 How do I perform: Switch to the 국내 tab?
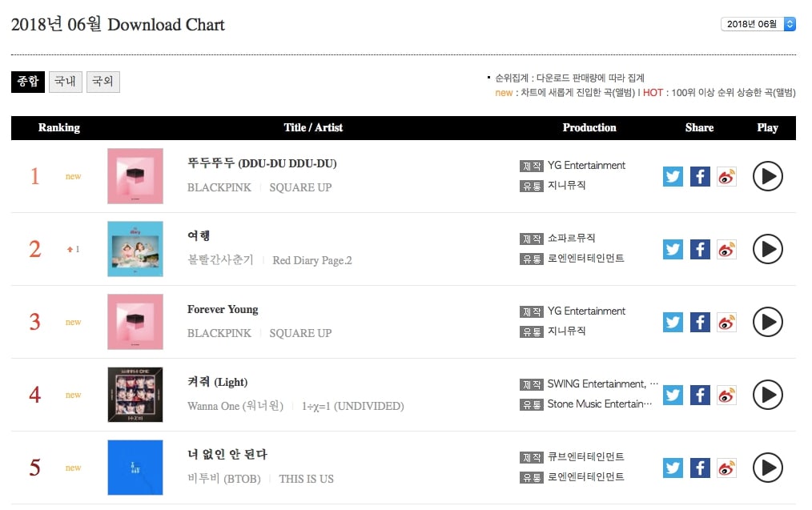(66, 82)
